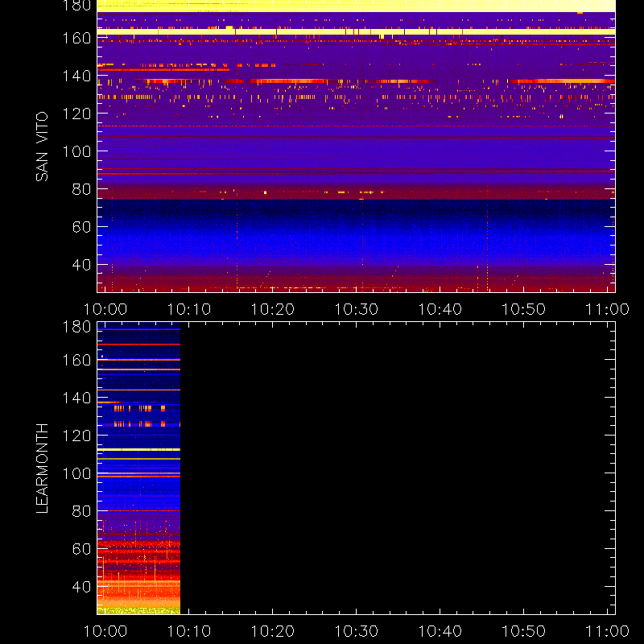Select the 140 tick label on SAN VITO axis

[76, 76]
